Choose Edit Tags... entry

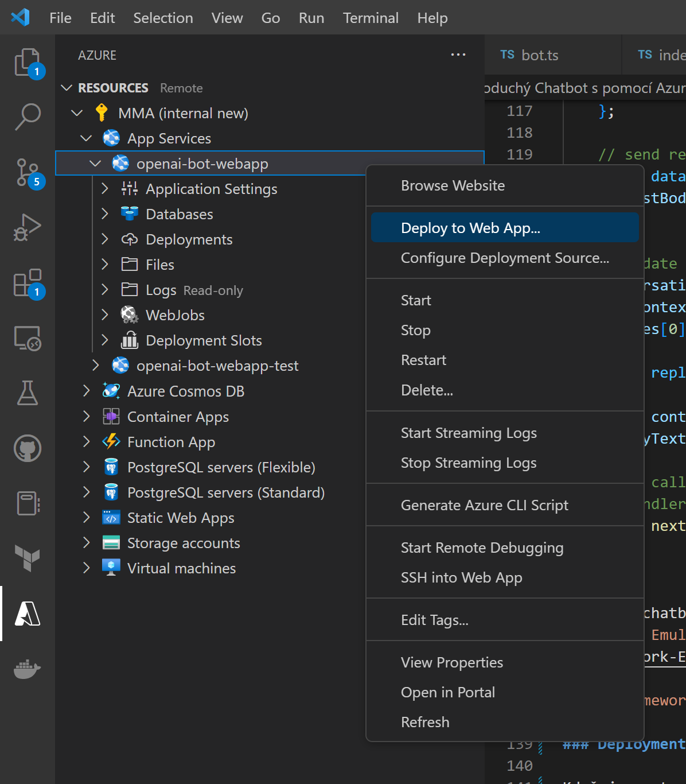(x=505, y=620)
